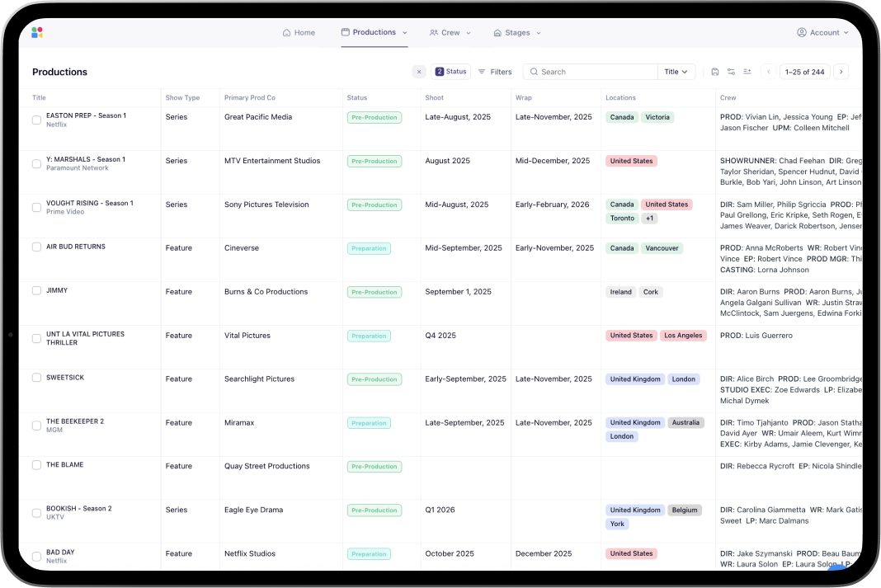This screenshot has width=881, height=588.
Task: Select the EASTON PREP - Season 1 checkbox
Action: click(x=36, y=120)
